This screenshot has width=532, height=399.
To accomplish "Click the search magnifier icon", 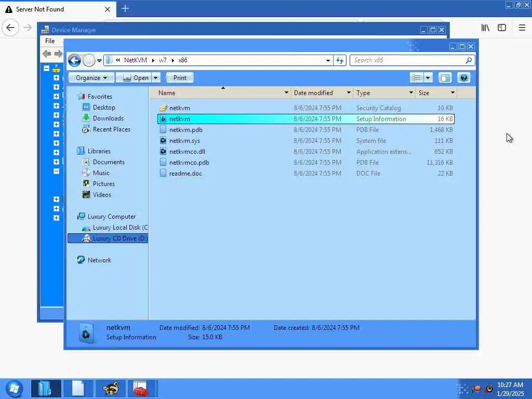I will tap(469, 60).
